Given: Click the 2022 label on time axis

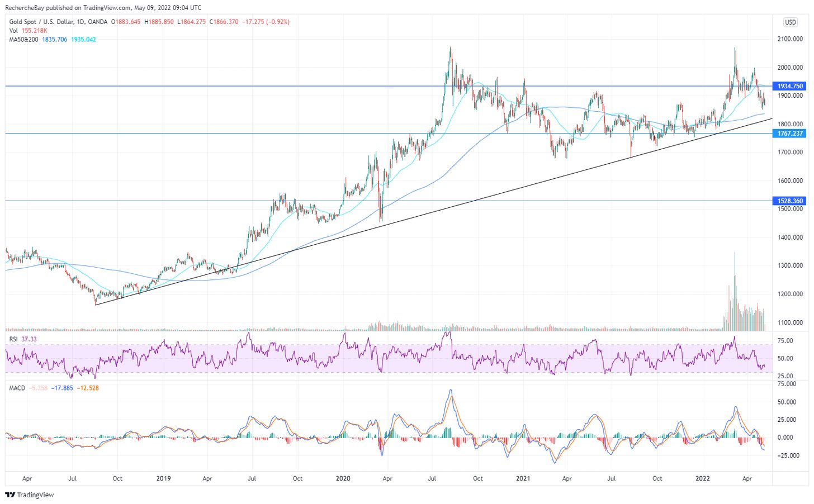Looking at the screenshot, I should click(702, 478).
